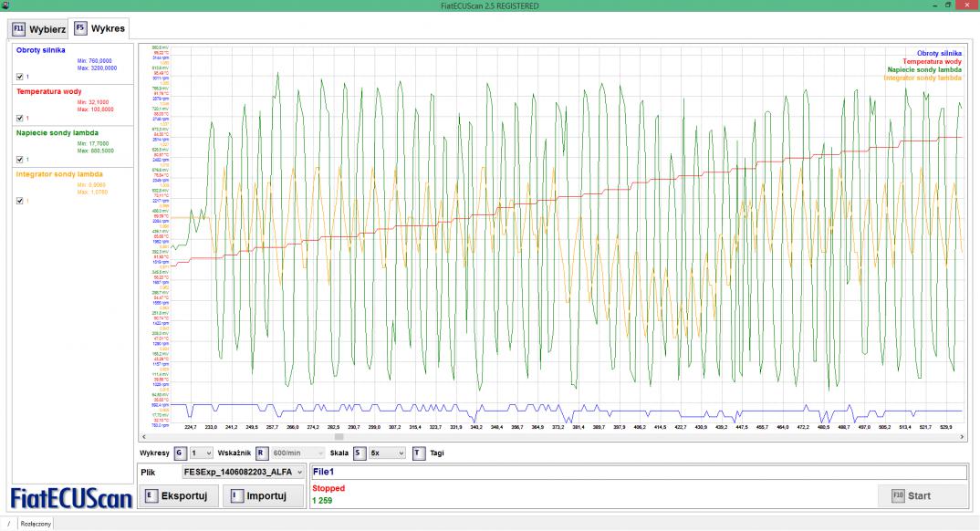Screen dimensions: 980x531
Task: Click the R key icon beside Wskaźnik
Action: coord(260,452)
